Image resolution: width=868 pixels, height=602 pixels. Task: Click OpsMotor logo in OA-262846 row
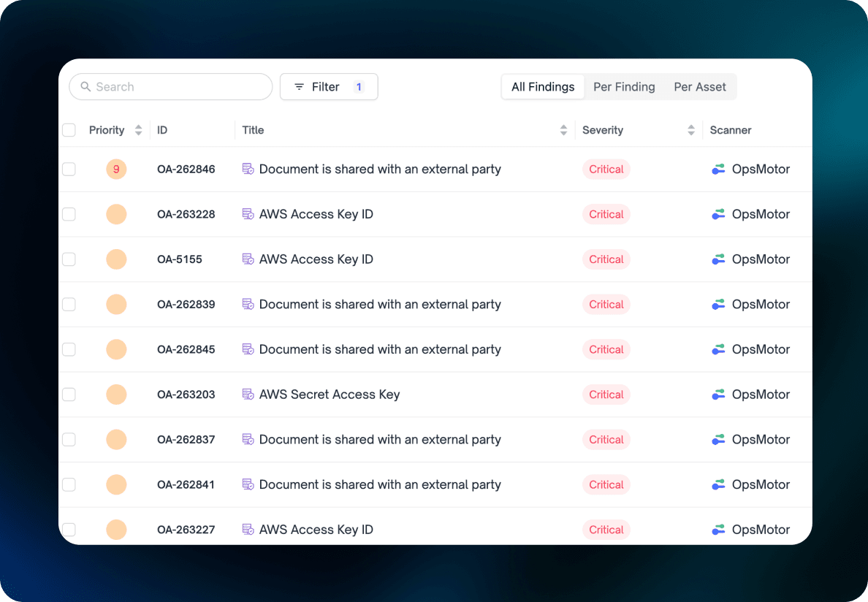click(x=718, y=169)
